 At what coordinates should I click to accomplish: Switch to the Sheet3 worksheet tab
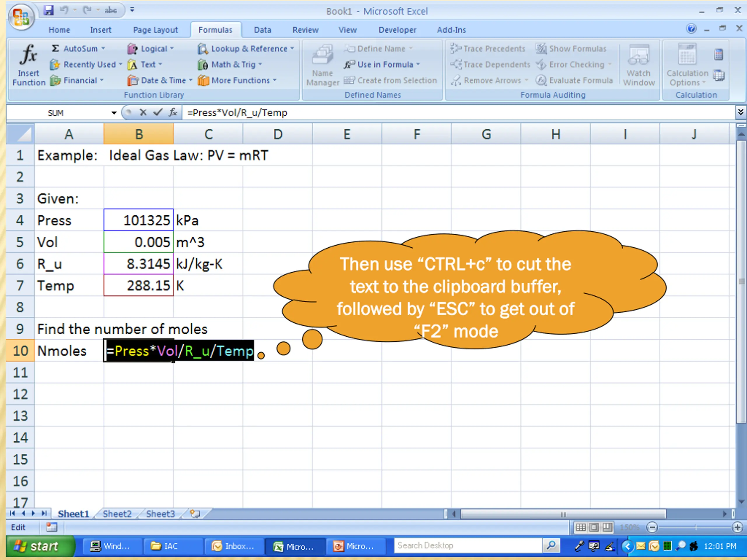160,514
